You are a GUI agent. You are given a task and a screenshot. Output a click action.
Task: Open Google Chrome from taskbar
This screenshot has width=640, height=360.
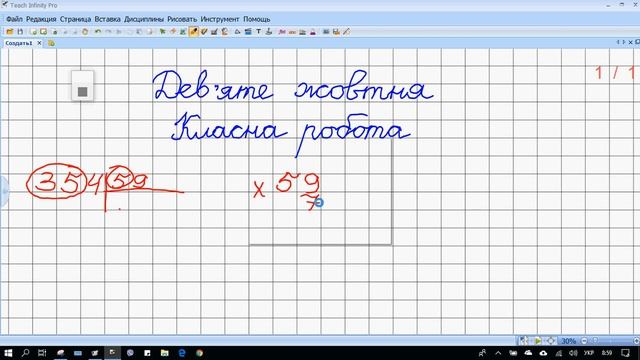click(x=199, y=353)
